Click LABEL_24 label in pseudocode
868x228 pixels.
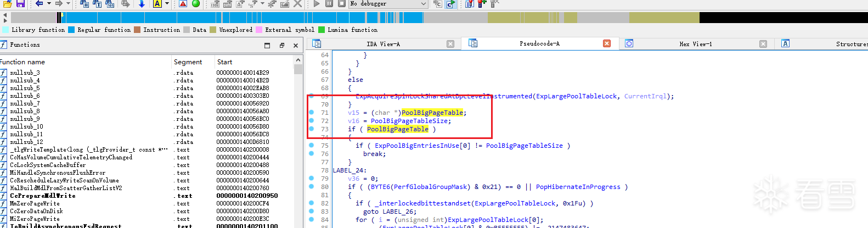(348, 170)
